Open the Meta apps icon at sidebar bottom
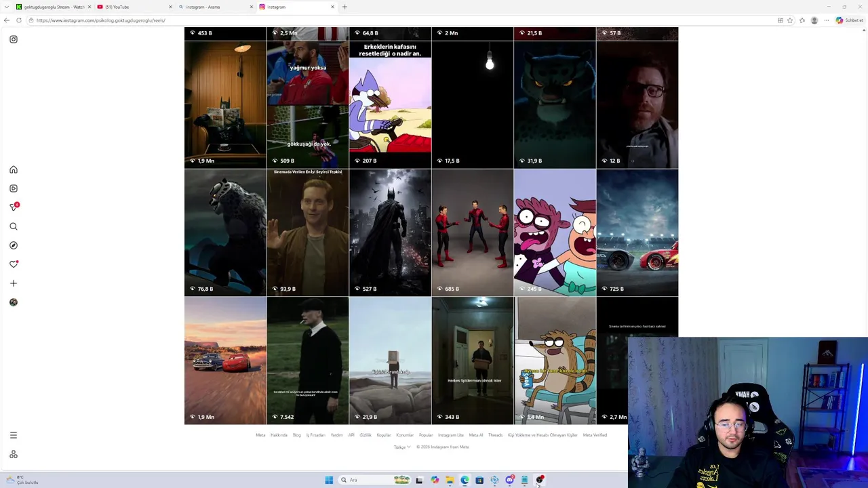Screen dimensions: 868x488 pyautogui.click(x=14, y=454)
